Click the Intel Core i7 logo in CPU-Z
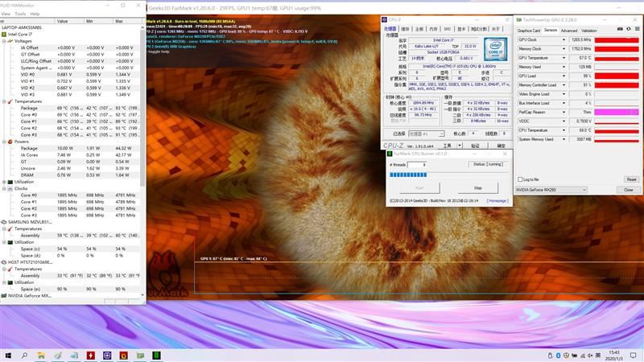Screen dimensions: 644x362 tap(495, 49)
